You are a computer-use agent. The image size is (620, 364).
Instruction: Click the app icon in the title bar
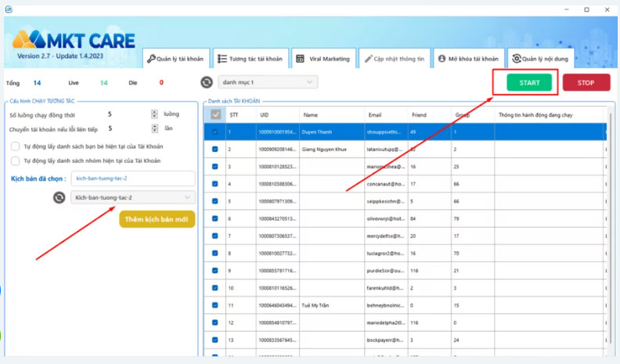pyautogui.click(x=9, y=9)
